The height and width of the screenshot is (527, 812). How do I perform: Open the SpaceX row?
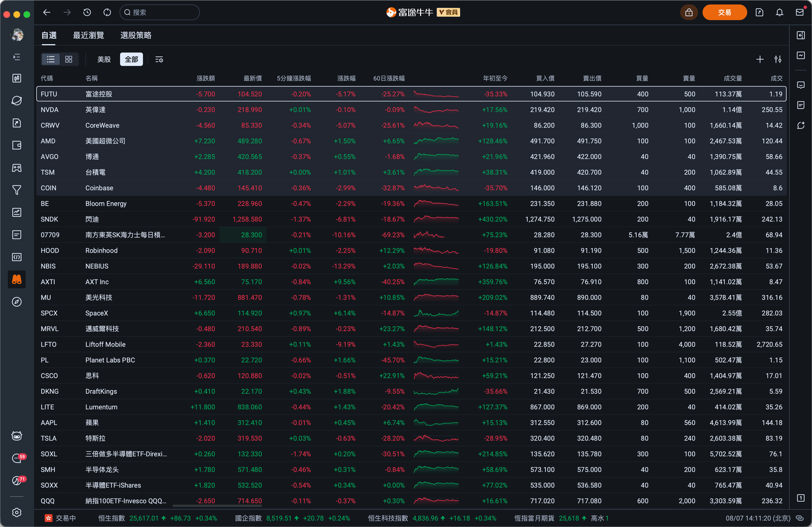point(411,313)
